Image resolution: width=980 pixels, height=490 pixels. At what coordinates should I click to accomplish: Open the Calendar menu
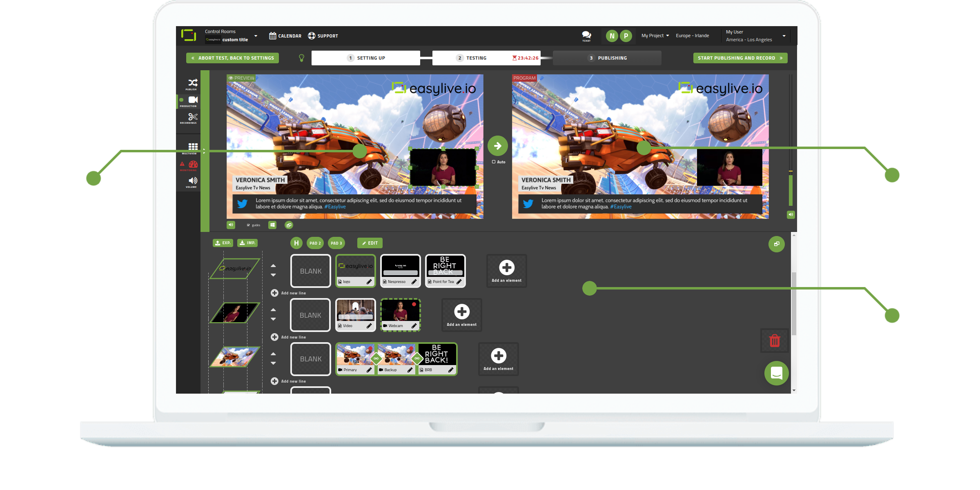pos(285,36)
